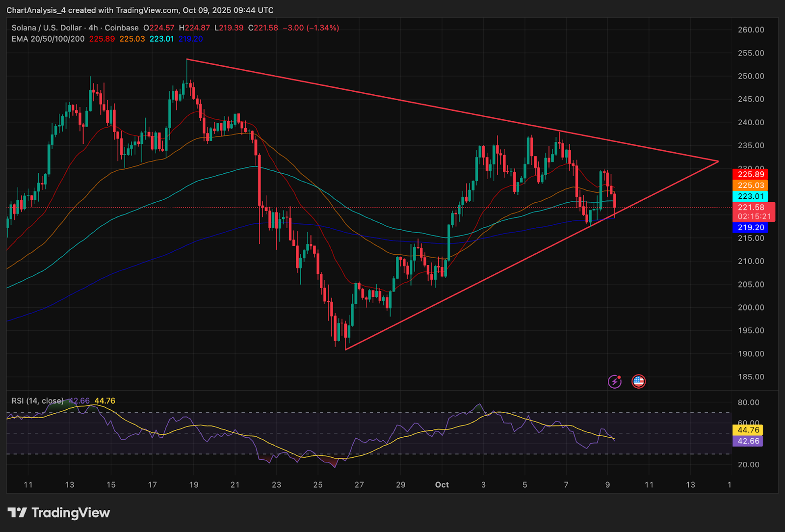
Task: Click the purple 42.66 RSI axis tag
Action: pos(748,441)
